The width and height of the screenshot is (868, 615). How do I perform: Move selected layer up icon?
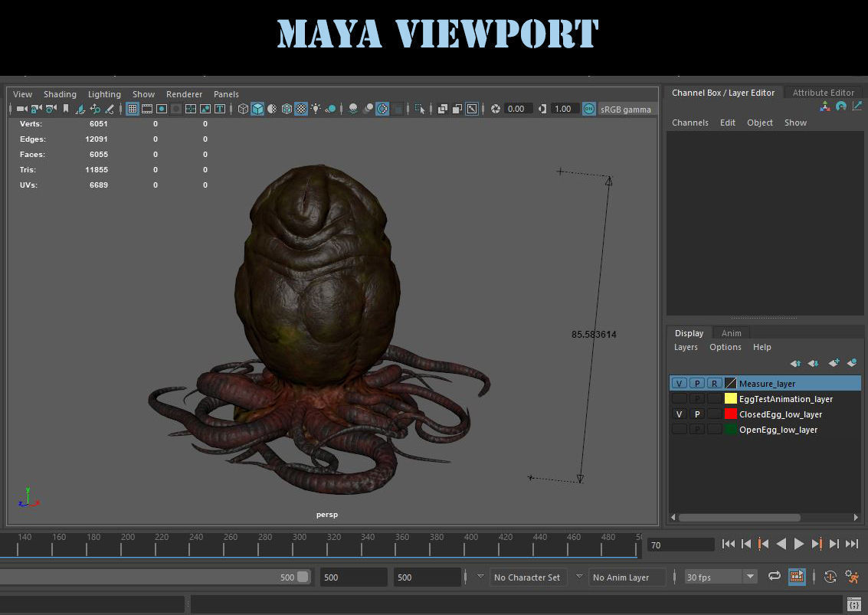[795, 363]
